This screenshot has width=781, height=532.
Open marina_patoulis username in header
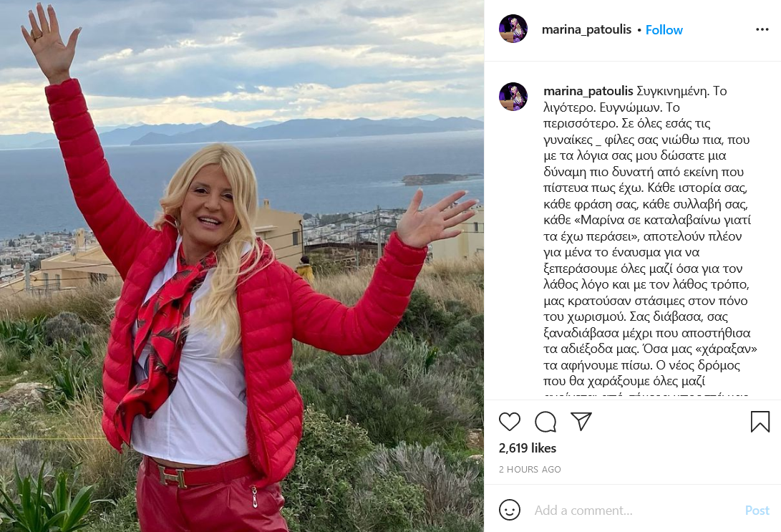click(586, 30)
